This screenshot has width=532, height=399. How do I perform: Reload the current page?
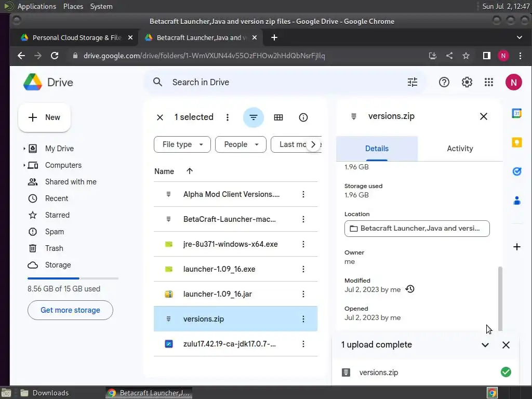tap(54, 56)
